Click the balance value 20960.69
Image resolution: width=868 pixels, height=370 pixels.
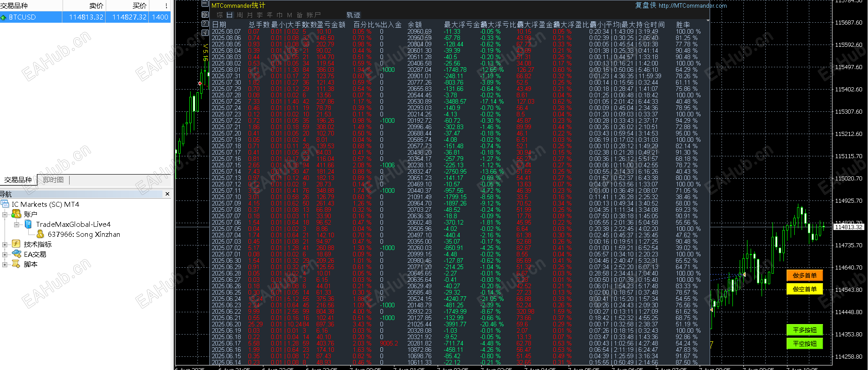click(419, 31)
